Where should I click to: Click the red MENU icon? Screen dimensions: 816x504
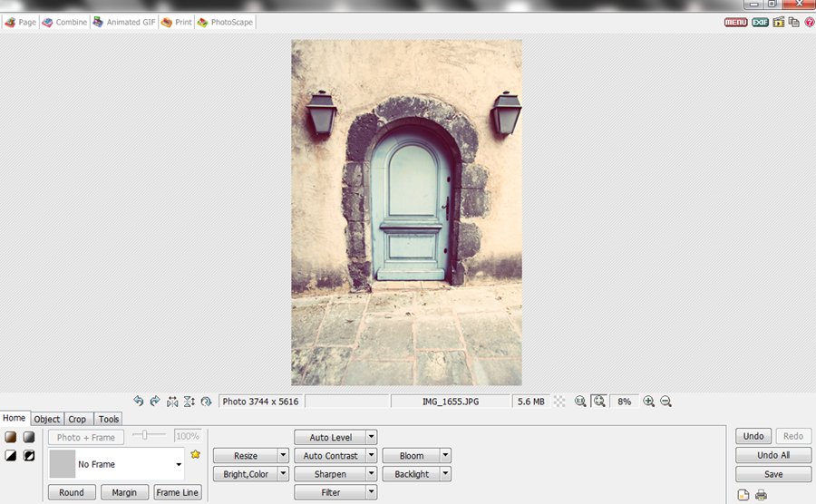pyautogui.click(x=736, y=23)
